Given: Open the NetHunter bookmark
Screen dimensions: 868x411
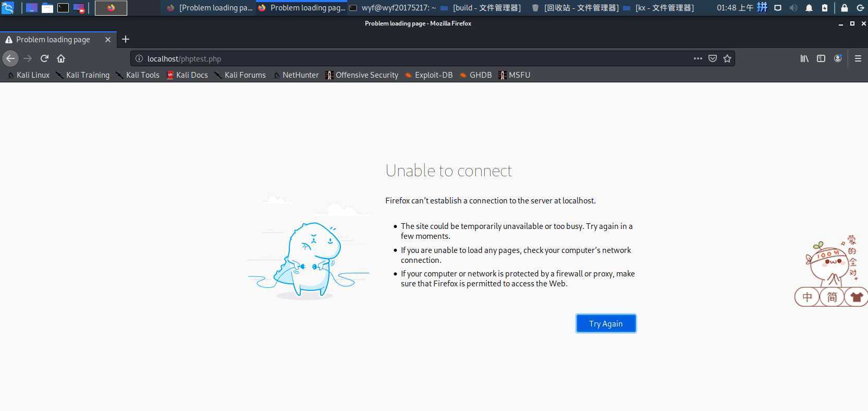Looking at the screenshot, I should click(x=296, y=75).
